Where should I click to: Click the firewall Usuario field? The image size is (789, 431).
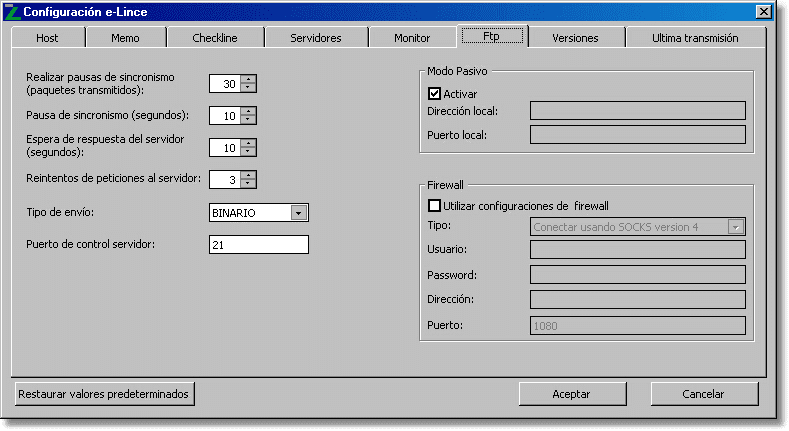pyautogui.click(x=638, y=249)
